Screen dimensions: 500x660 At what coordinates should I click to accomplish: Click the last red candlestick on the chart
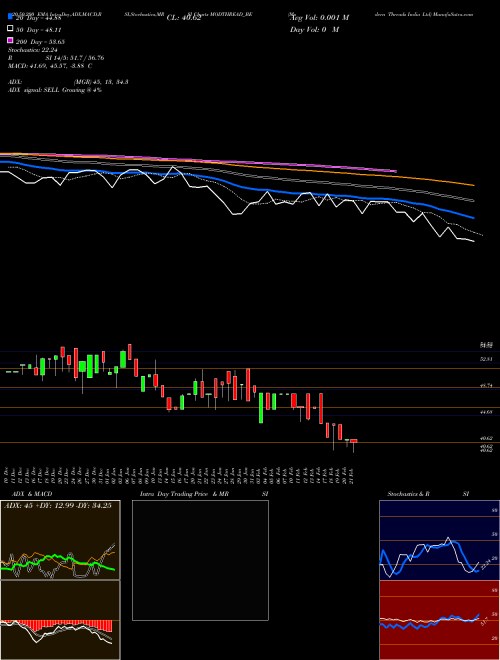(354, 441)
